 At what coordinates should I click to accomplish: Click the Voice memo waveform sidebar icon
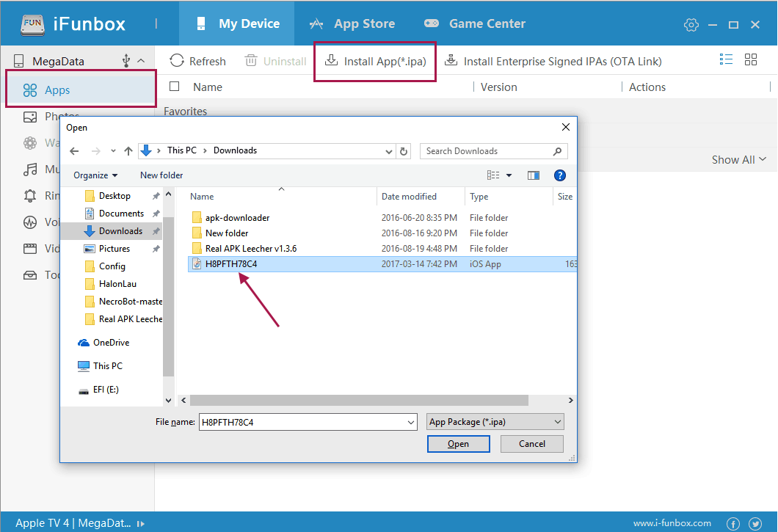[x=30, y=222]
